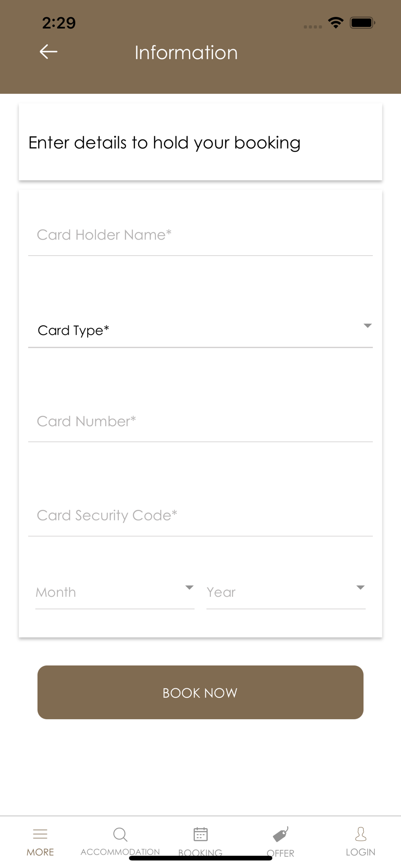Switch to the OFFER tab label

tap(280, 853)
